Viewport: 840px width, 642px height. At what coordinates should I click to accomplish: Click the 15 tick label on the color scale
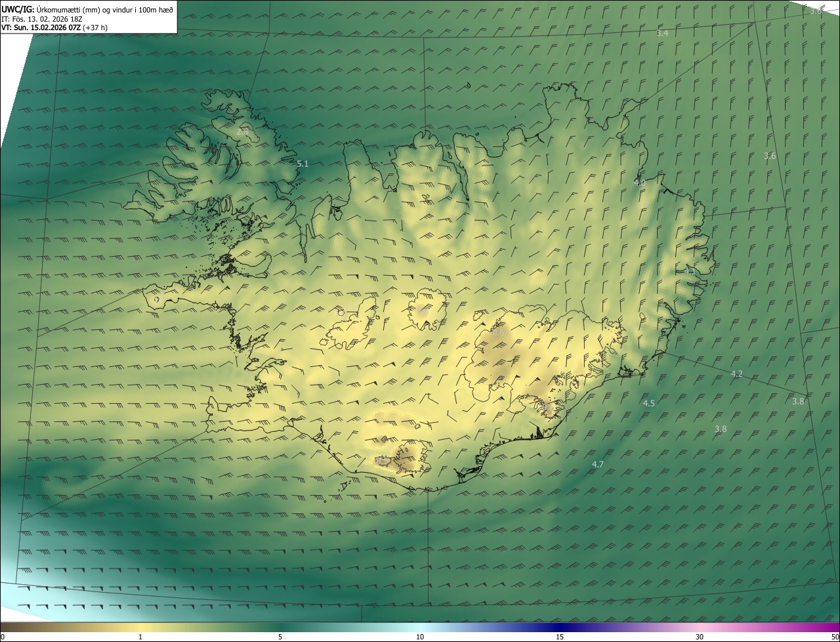click(x=560, y=637)
